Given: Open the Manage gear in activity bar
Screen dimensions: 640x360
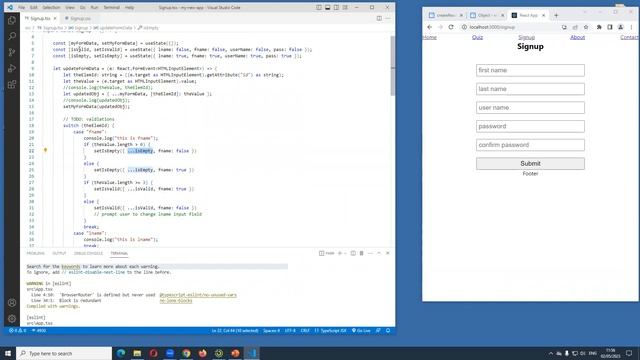Looking at the screenshot, I should click(x=12, y=319).
